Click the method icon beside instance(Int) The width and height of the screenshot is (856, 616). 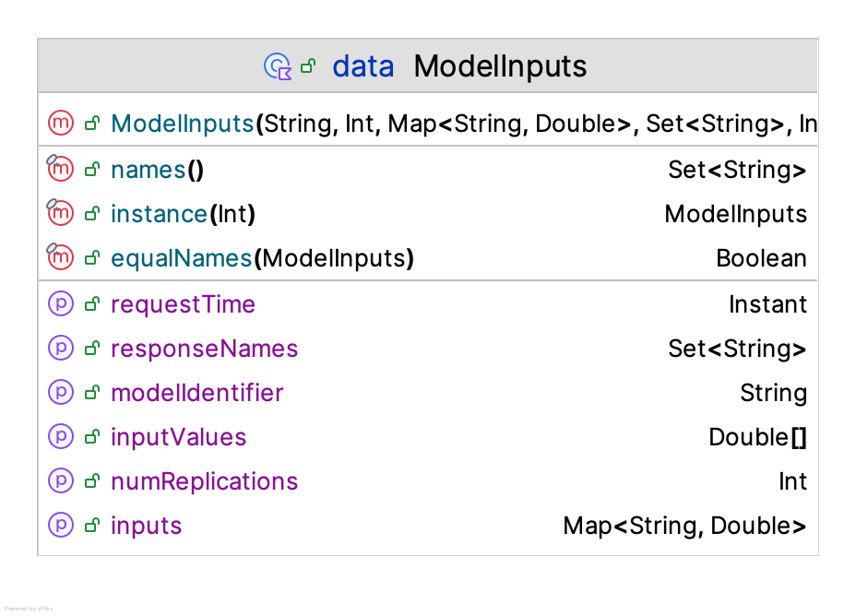[60, 212]
